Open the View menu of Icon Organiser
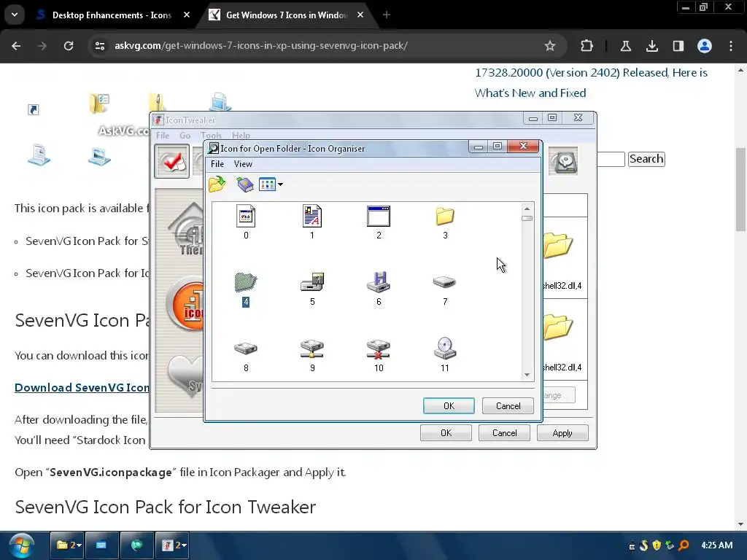This screenshot has width=747, height=560. pos(243,164)
